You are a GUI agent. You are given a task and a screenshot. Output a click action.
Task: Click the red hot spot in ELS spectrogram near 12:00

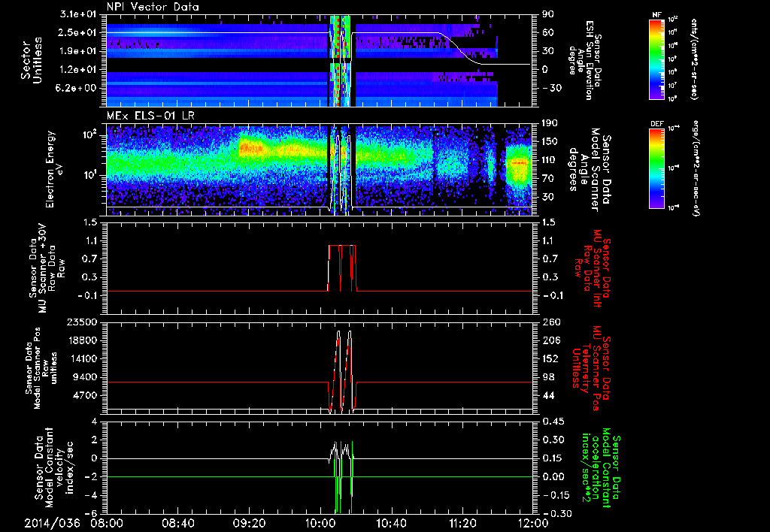point(519,162)
